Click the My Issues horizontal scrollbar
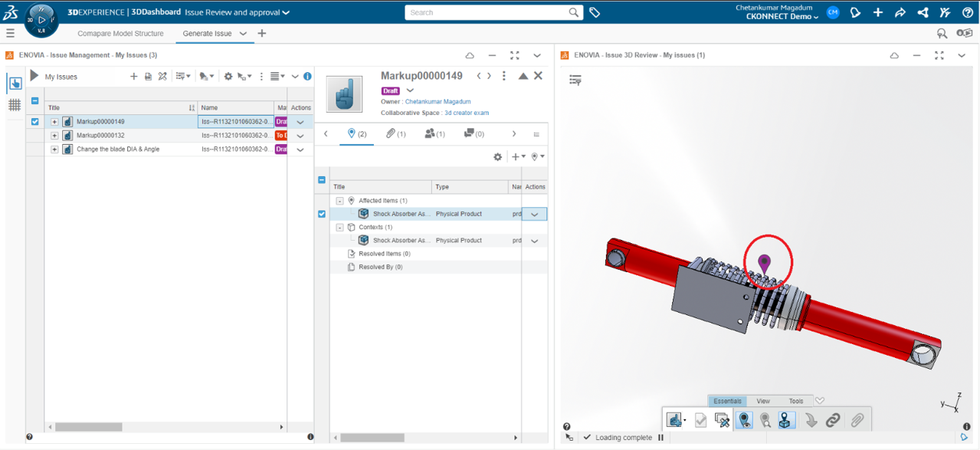Viewport: 980px width, 450px height. coord(88,427)
